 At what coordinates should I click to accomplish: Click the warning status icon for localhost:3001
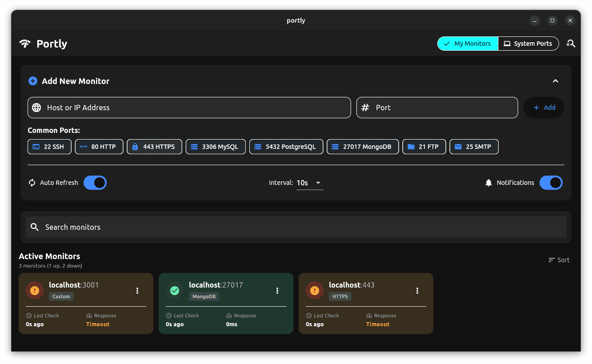35,291
